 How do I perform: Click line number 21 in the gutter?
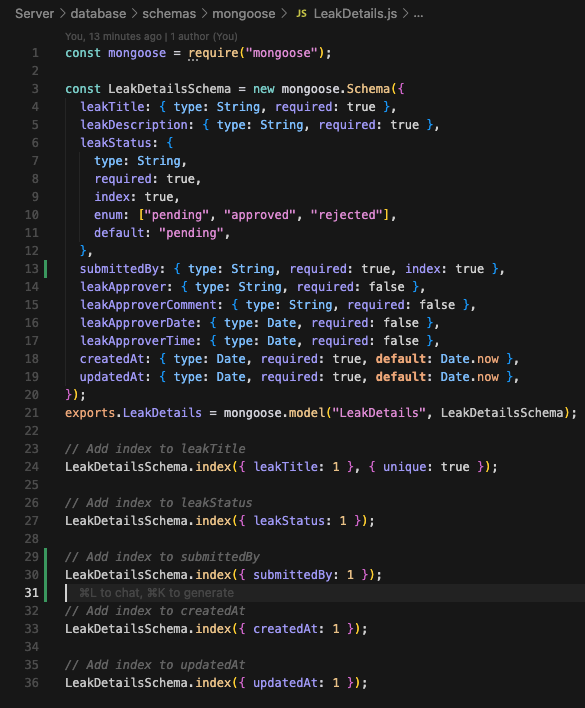[x=32, y=413]
